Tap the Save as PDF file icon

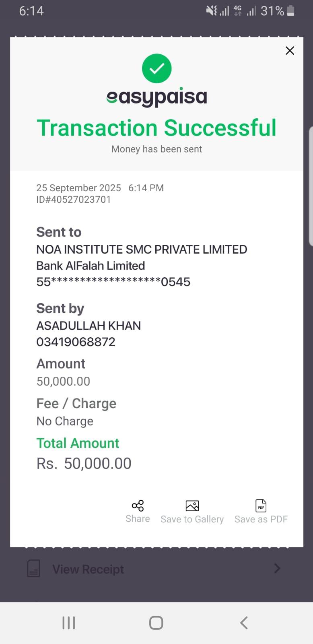pyautogui.click(x=261, y=506)
